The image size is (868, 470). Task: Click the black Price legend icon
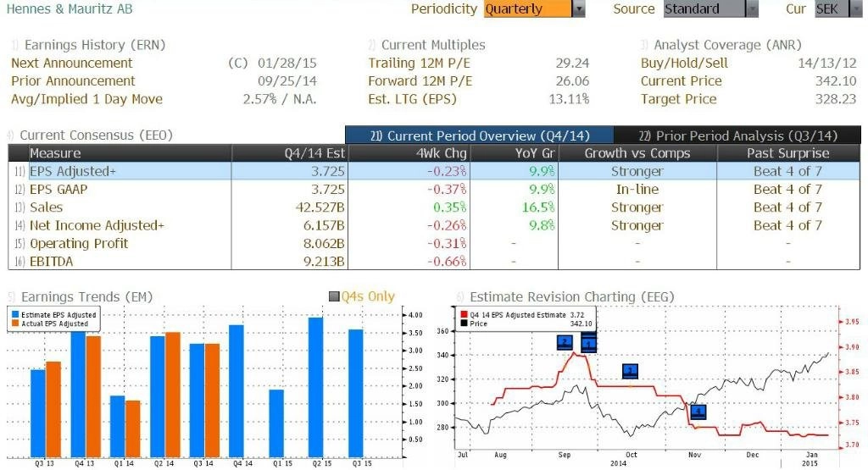[x=462, y=323]
